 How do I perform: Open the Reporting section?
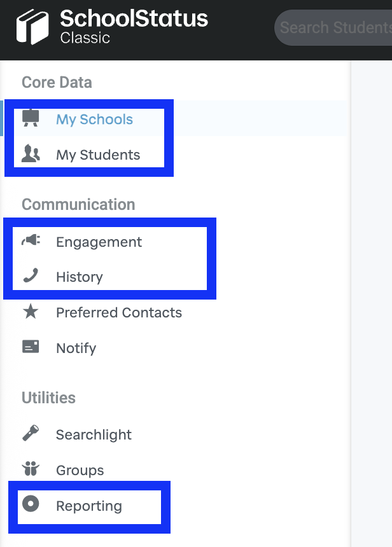pos(88,506)
